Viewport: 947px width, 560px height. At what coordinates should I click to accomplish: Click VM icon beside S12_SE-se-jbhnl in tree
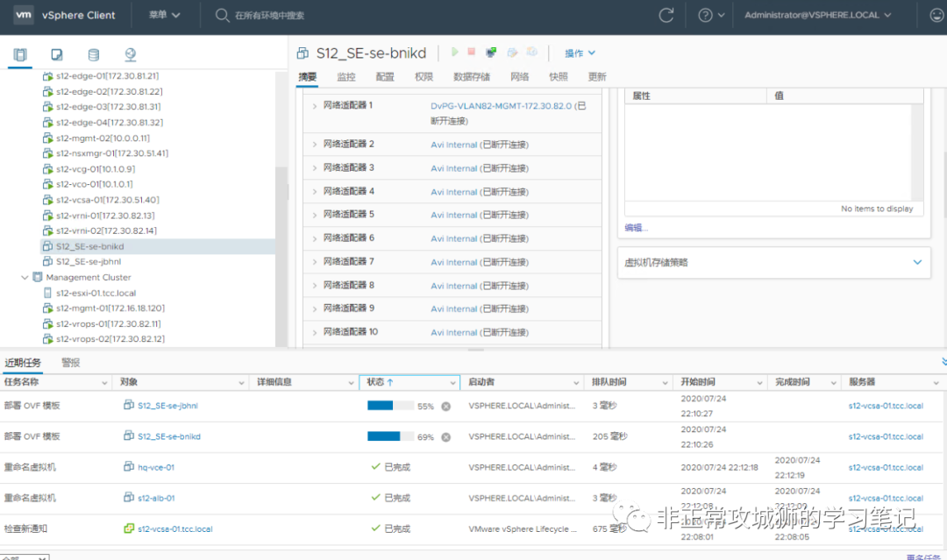click(47, 261)
